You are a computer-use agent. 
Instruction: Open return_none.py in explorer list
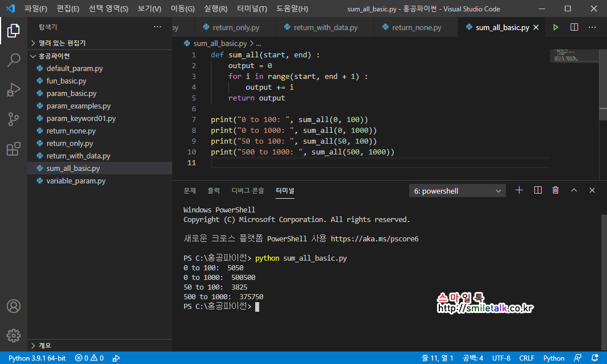click(100, 131)
